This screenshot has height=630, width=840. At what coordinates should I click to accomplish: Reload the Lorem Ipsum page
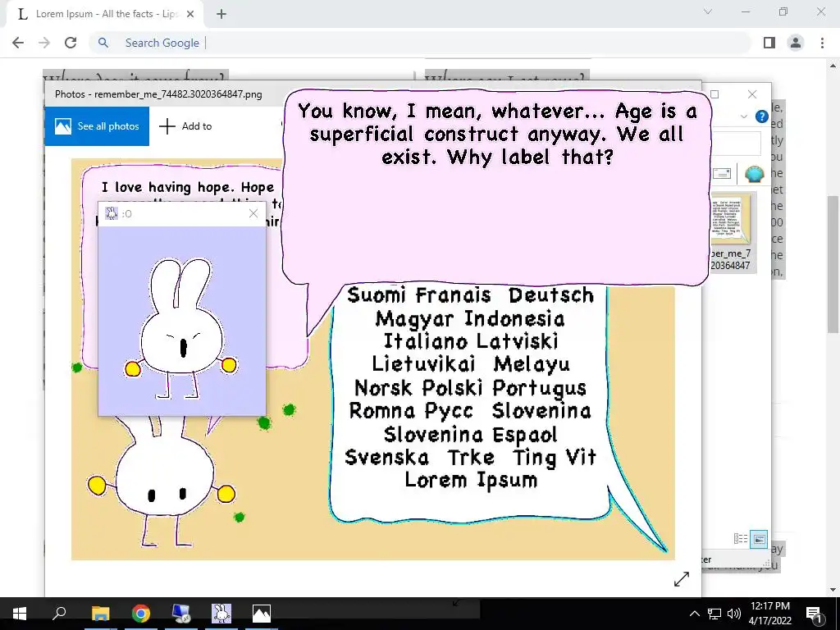point(71,43)
